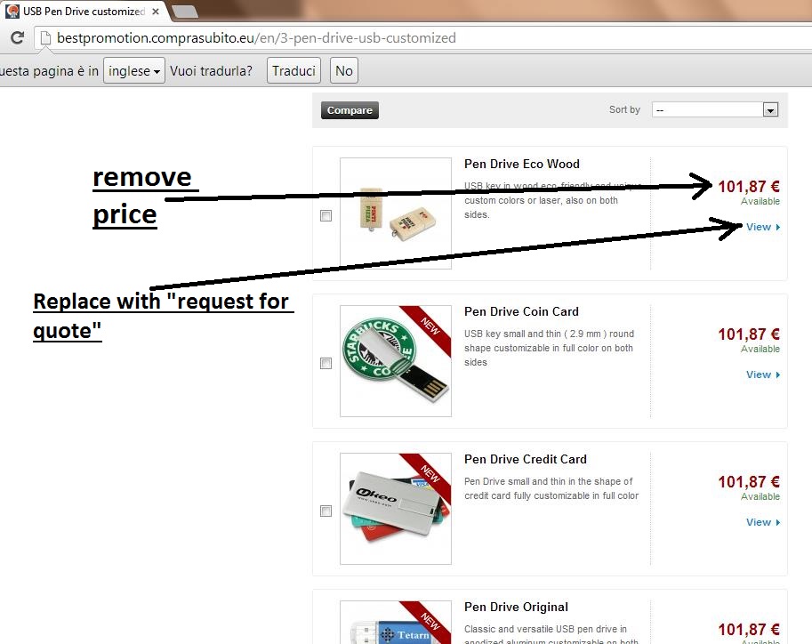Click the No translate button
Screen dimensions: 812x644
pos(344,70)
